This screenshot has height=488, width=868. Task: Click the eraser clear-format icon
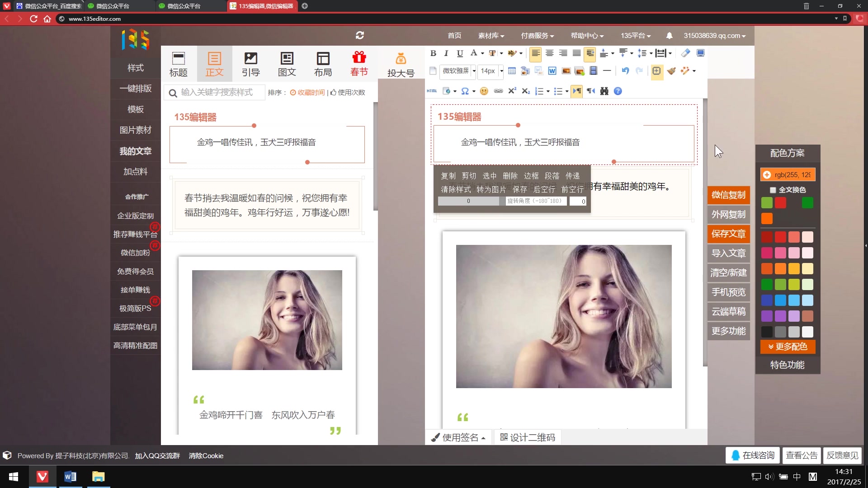685,53
